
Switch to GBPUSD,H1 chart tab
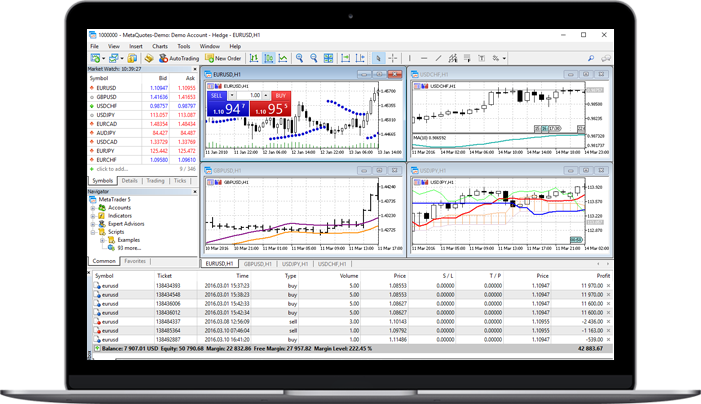258,264
